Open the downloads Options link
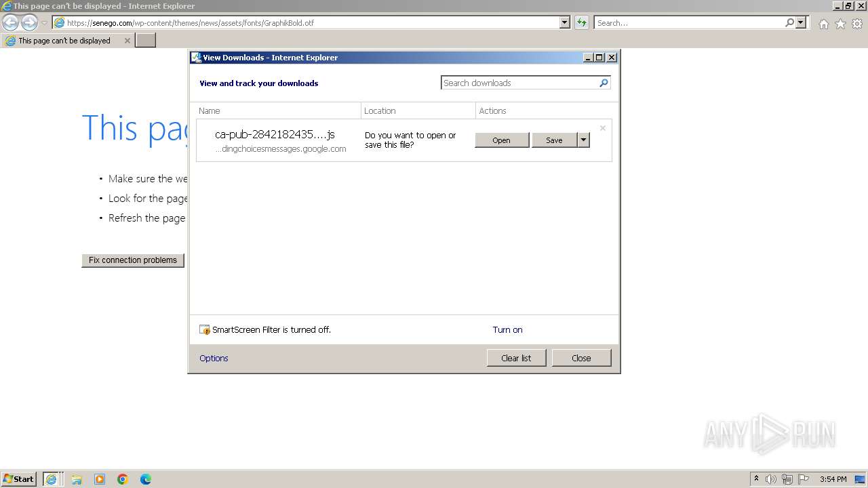This screenshot has width=868, height=488. pyautogui.click(x=214, y=358)
